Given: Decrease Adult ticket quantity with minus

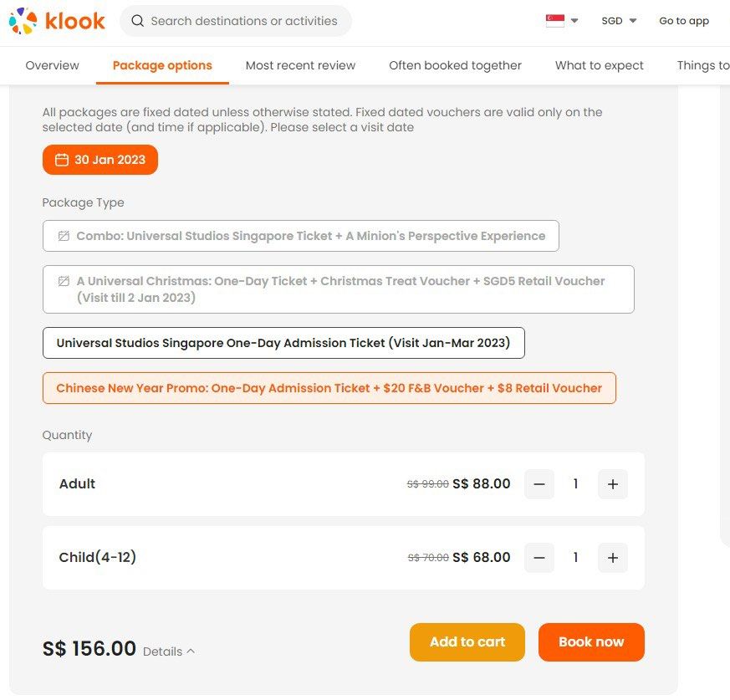Looking at the screenshot, I should point(539,484).
